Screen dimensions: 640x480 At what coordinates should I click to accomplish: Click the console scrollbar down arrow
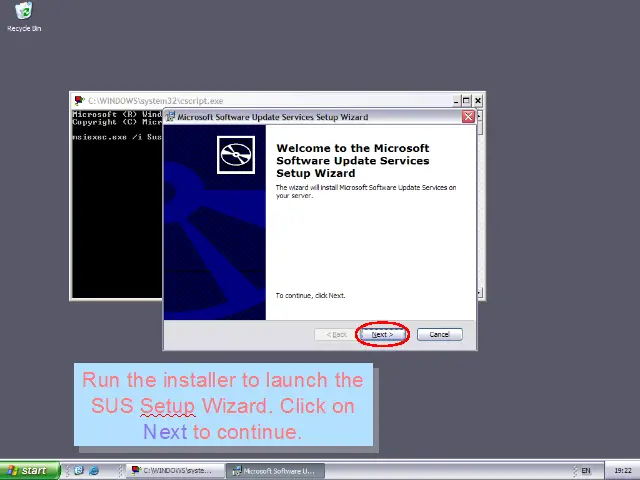(480, 293)
